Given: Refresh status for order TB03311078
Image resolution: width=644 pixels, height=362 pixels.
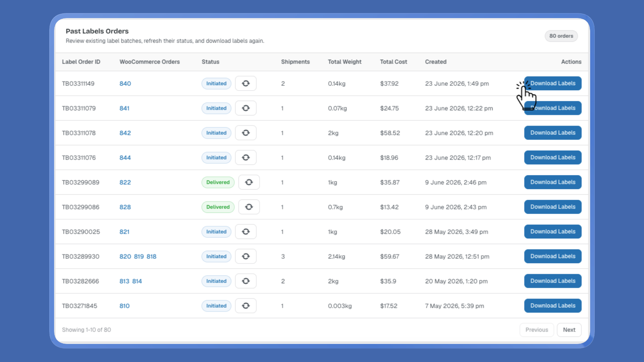Looking at the screenshot, I should click(x=246, y=133).
